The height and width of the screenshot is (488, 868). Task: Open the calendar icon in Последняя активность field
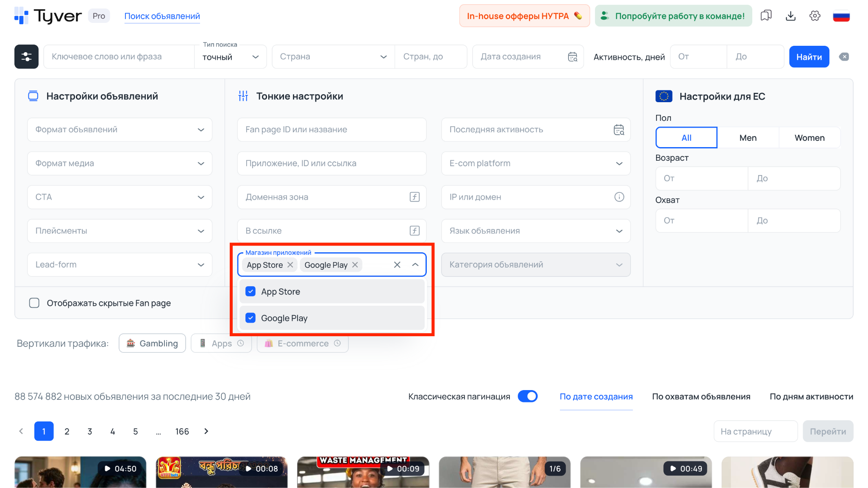pyautogui.click(x=619, y=130)
